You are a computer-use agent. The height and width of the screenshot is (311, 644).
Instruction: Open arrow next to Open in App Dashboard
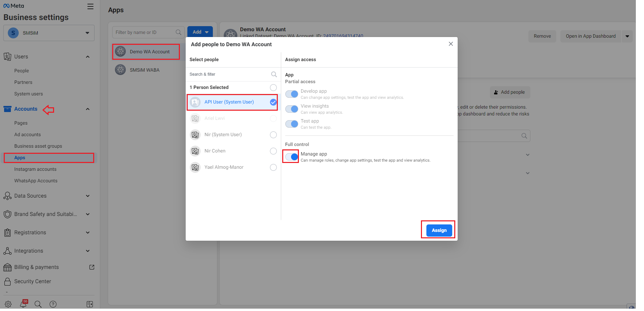coord(627,36)
